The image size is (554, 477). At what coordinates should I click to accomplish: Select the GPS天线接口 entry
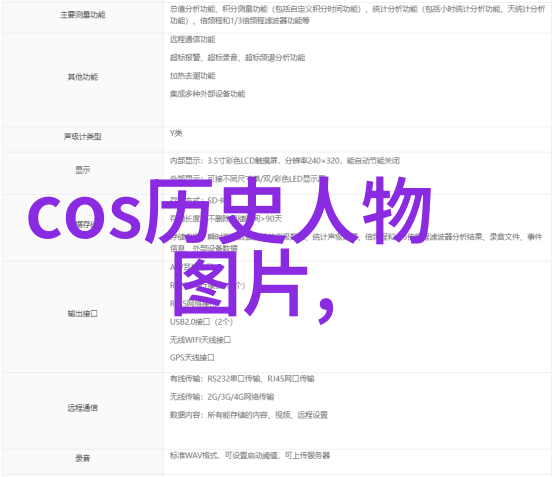pyautogui.click(x=192, y=358)
